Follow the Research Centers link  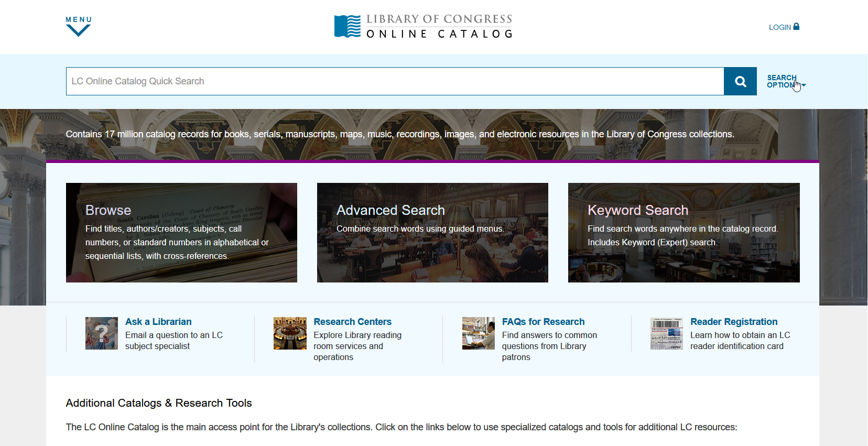[x=352, y=322]
